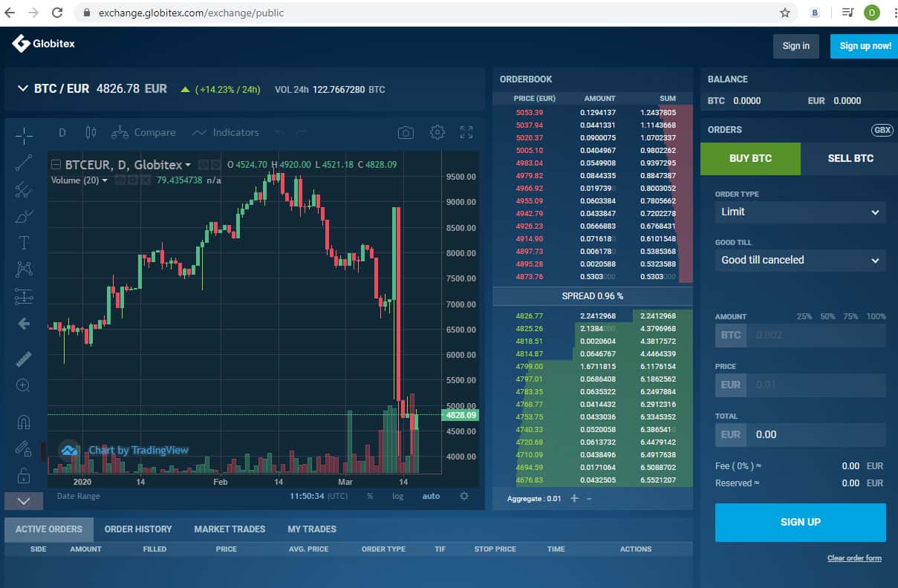The image size is (898, 588).
Task: Click ask price 5053.39 in orderbook
Action: coord(530,112)
